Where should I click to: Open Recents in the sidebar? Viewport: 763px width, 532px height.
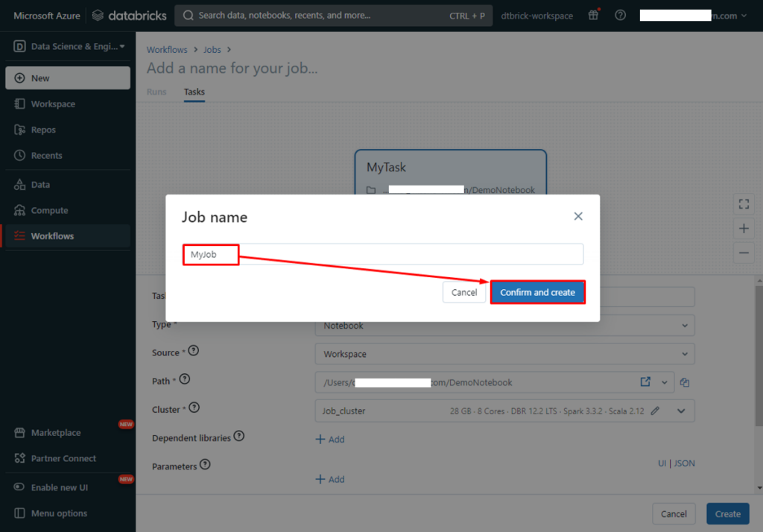pos(68,155)
